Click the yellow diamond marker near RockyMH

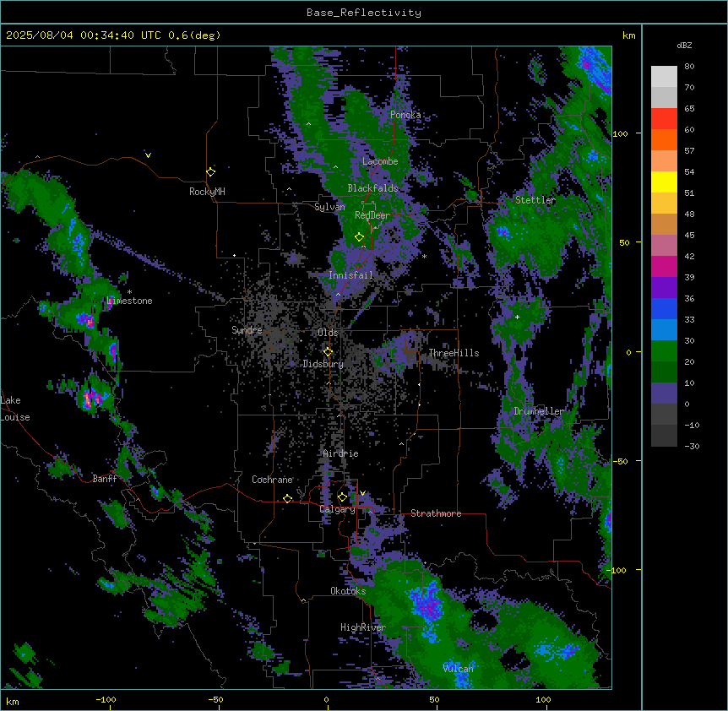(x=211, y=172)
